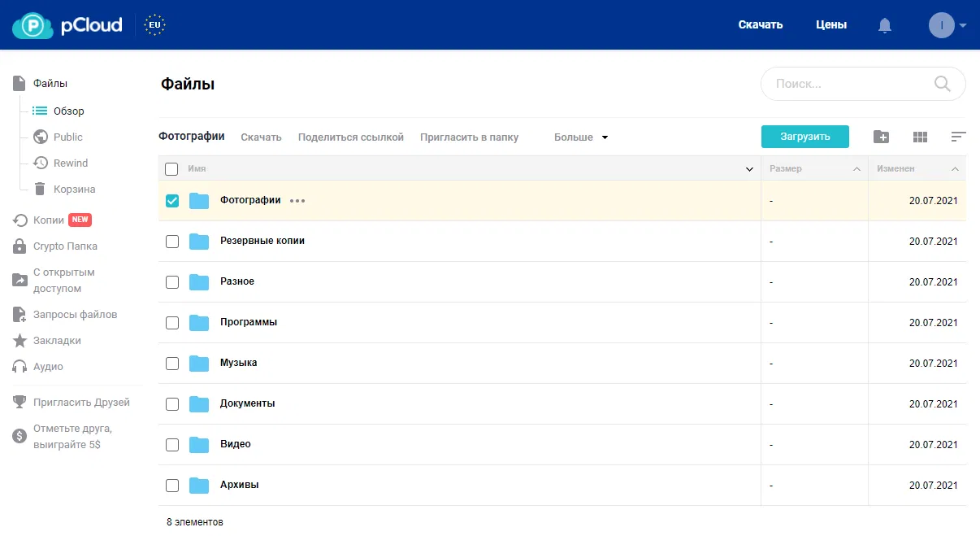
Task: Click the new folder icon
Action: point(881,137)
